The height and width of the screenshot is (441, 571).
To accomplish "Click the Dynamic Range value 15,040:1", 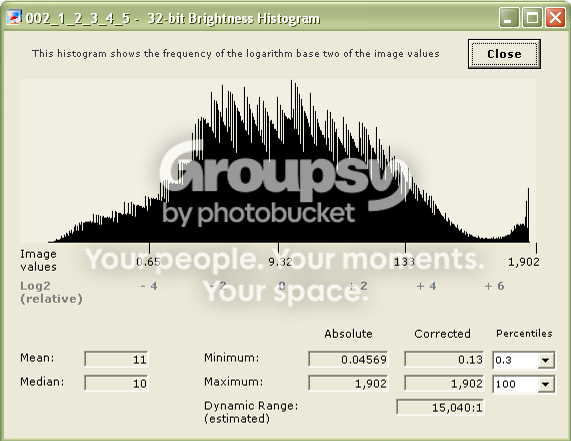I will point(440,407).
